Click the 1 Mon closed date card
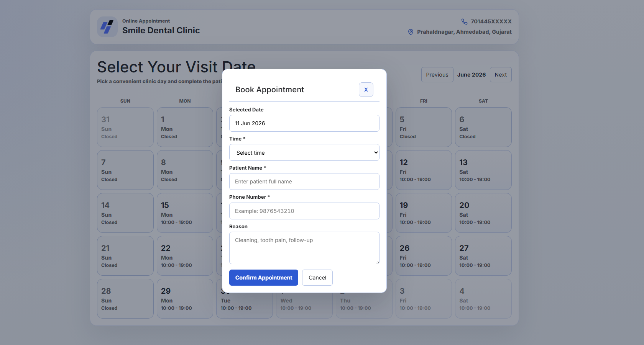 185,127
